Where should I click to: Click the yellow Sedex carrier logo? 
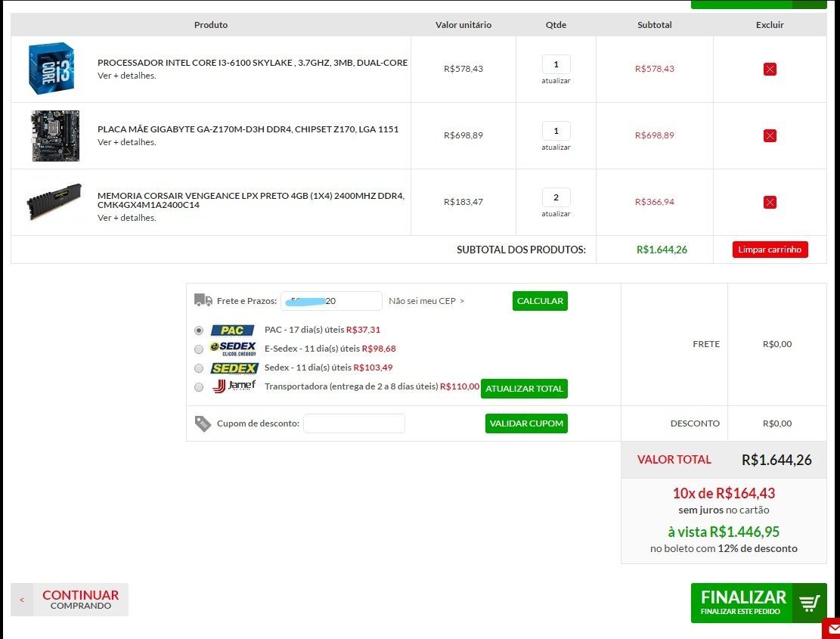point(234,368)
